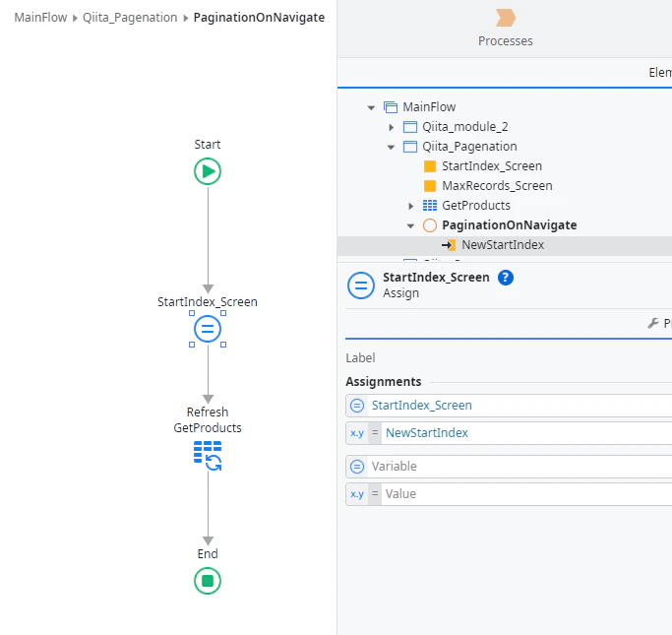Click the MainFlow UI flow icon
Viewport: 672px width, 635px height.
pos(391,107)
